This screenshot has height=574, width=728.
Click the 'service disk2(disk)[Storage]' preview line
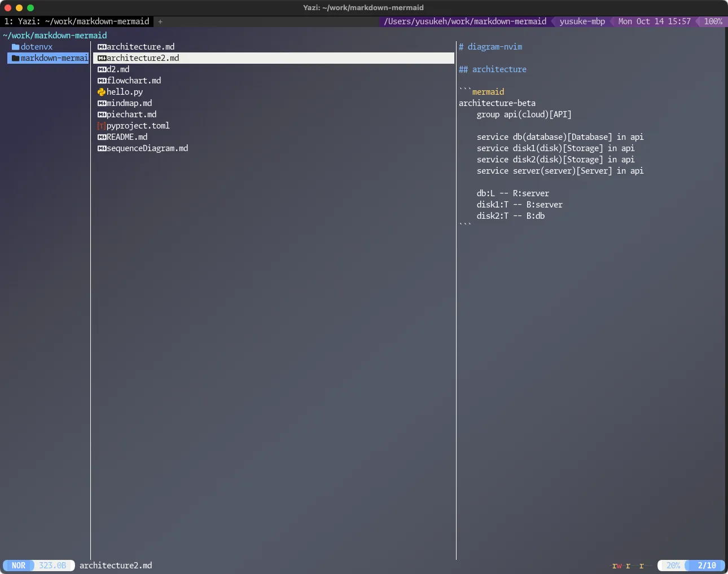(x=556, y=160)
